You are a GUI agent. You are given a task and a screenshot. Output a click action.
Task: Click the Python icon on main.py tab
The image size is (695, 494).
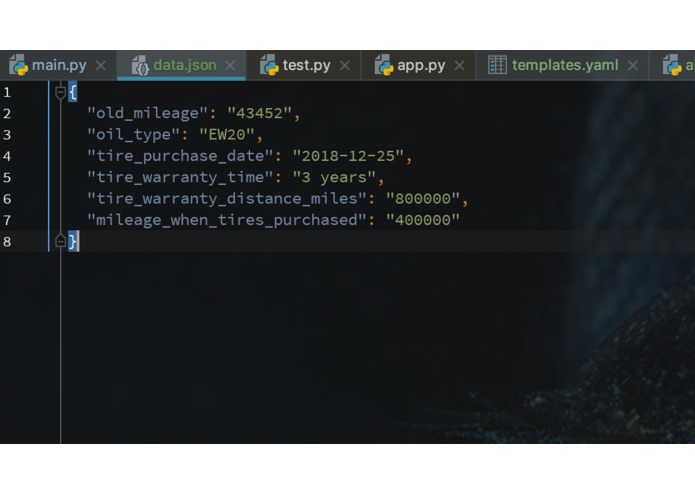click(x=19, y=65)
